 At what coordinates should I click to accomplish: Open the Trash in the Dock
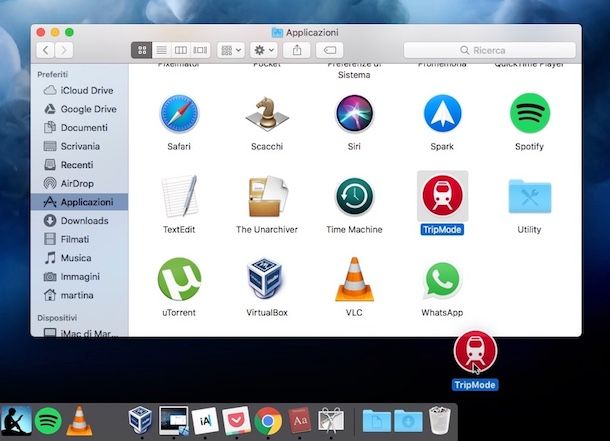[x=440, y=420]
